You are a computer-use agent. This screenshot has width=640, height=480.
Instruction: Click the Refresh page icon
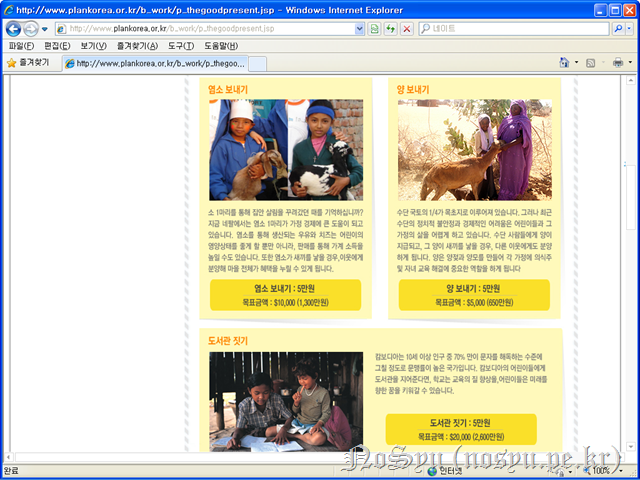(390, 29)
